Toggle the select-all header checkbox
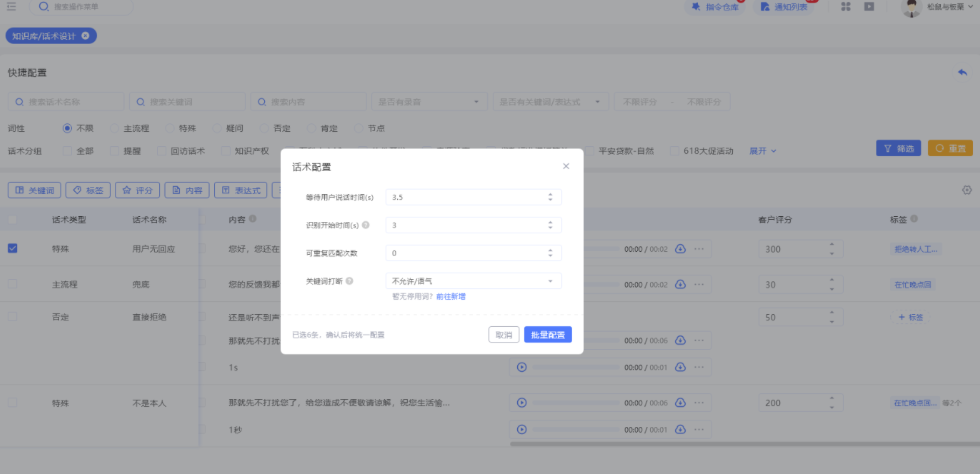Image resolution: width=980 pixels, height=474 pixels. point(12,219)
